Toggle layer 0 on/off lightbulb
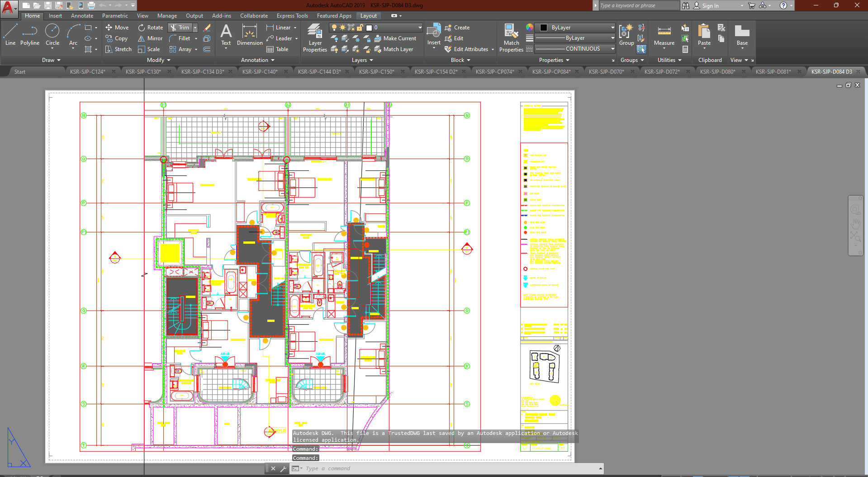The width and height of the screenshot is (868, 477). point(334,28)
